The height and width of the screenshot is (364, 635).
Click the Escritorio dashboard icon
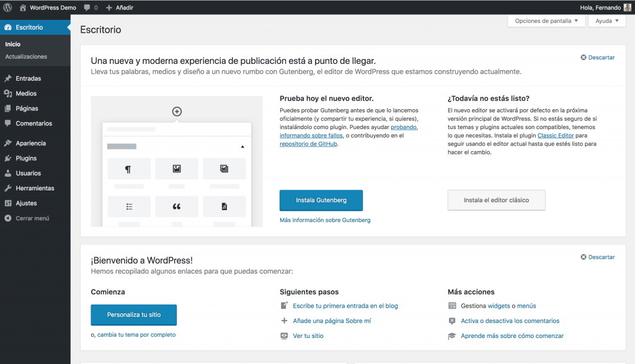[x=7, y=27]
